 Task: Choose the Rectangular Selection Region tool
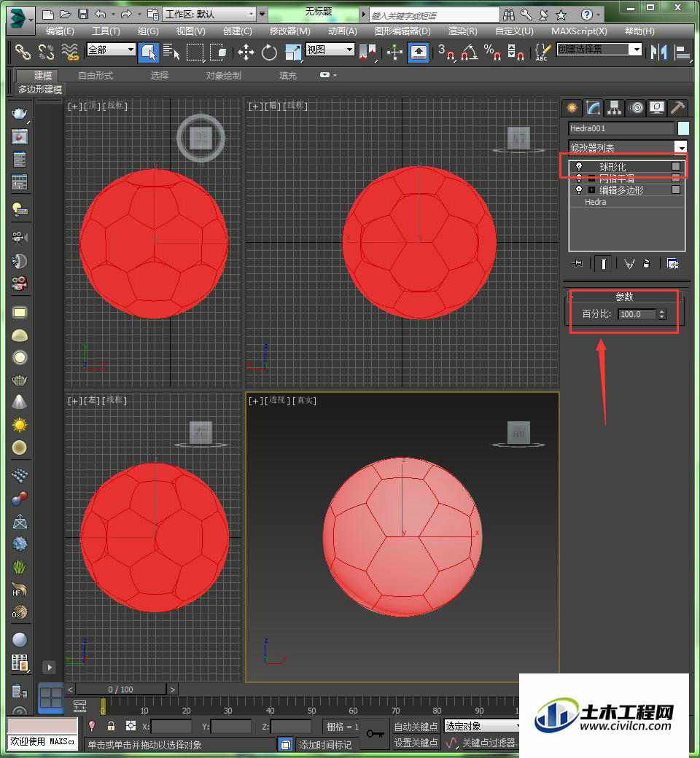195,52
